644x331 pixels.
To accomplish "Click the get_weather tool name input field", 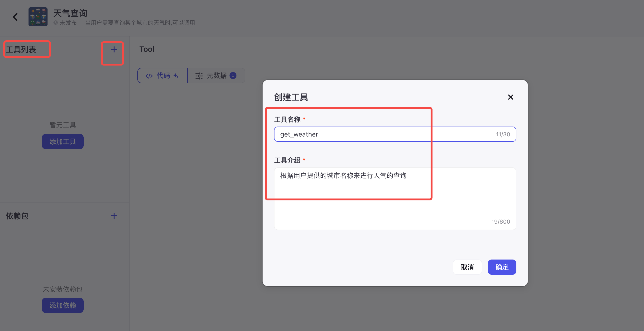I will tap(362, 134).
